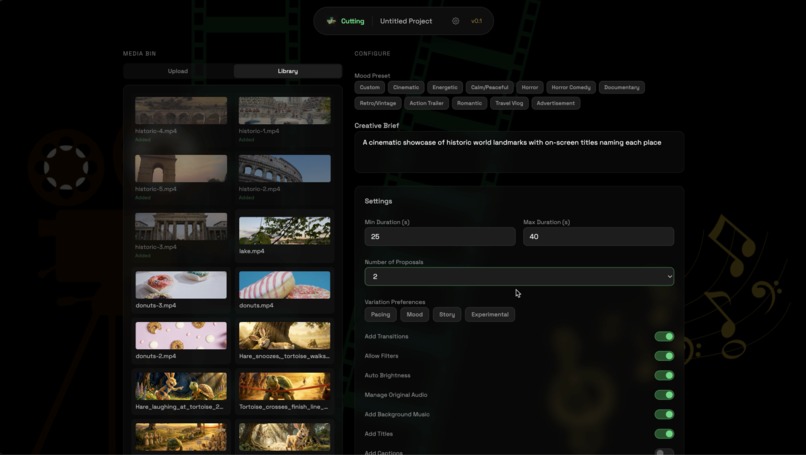Image resolution: width=806 pixels, height=455 pixels.
Task: Focus the Min Duration field
Action: [440, 236]
